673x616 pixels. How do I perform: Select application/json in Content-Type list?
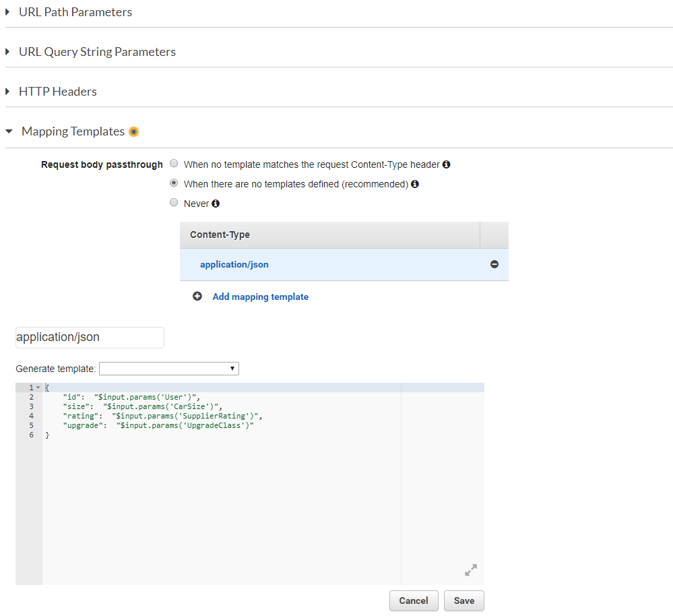point(234,265)
